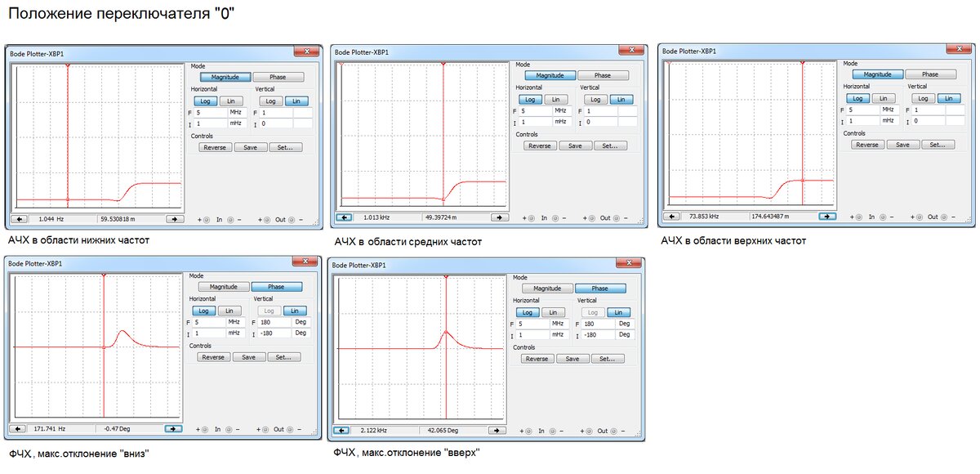
Task: Click Reverse in the 2.122 kHz plotter
Action: coord(537,359)
